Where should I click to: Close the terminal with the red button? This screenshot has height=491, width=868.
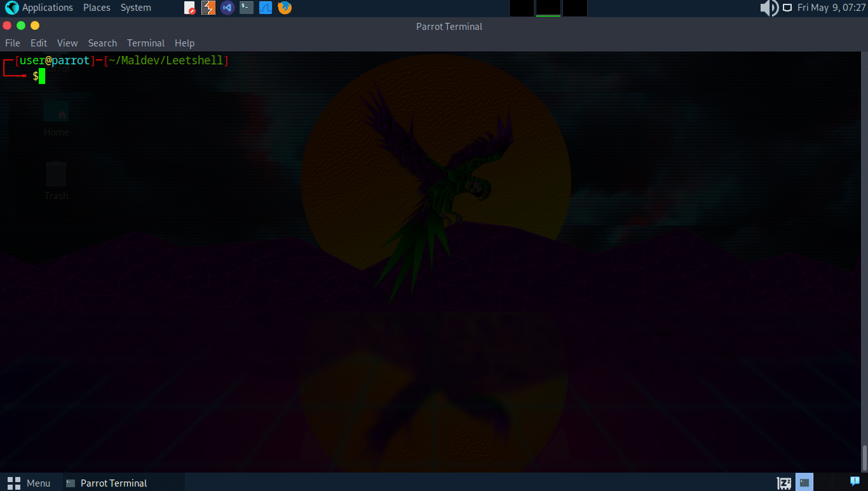click(x=7, y=25)
